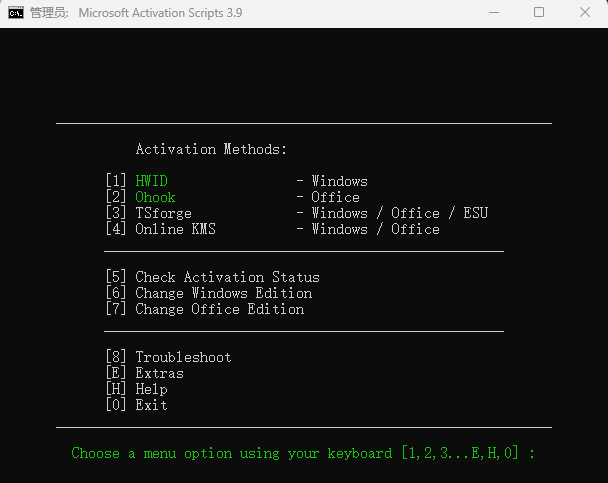
Task: Click '- Office' description next to Ohook
Action: coord(328,197)
